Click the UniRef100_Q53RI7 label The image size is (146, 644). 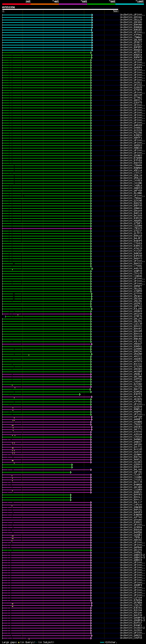(x=131, y=42)
